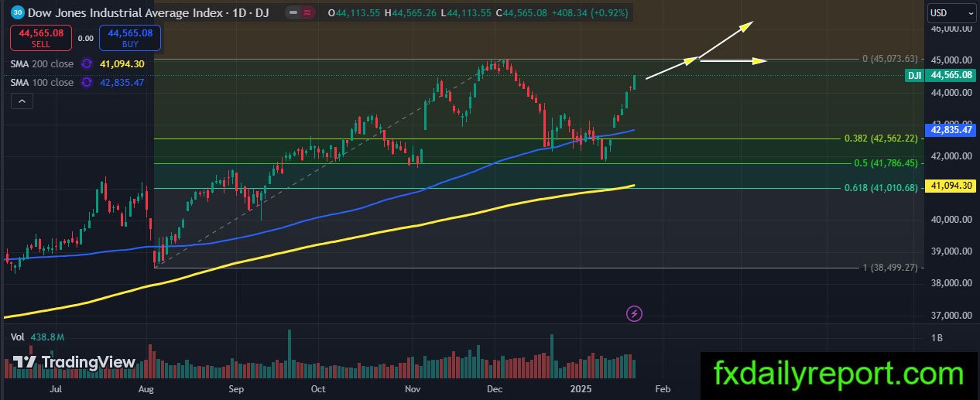Screen dimensions: 980x400
Task: Click the green 44,565.08 last price label on the axis
Action: (951, 75)
